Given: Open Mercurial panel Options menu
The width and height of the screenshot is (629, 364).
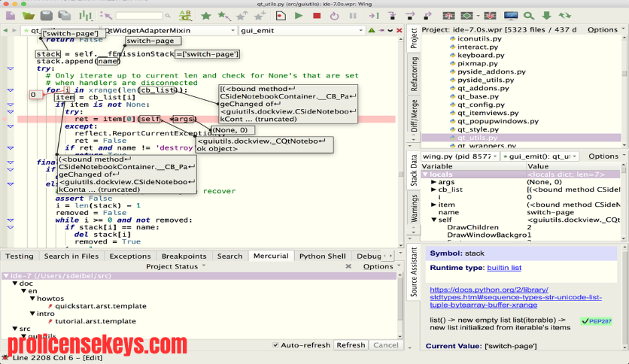Looking at the screenshot, I should click(x=381, y=266).
